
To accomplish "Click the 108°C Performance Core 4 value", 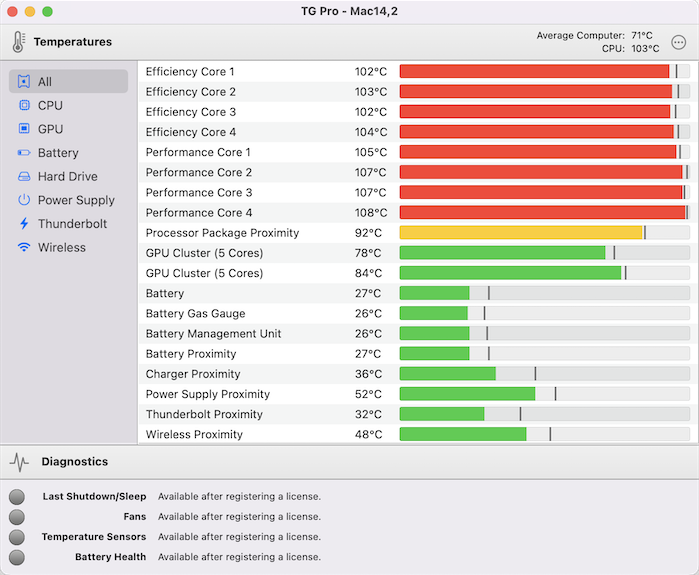I will click(370, 213).
